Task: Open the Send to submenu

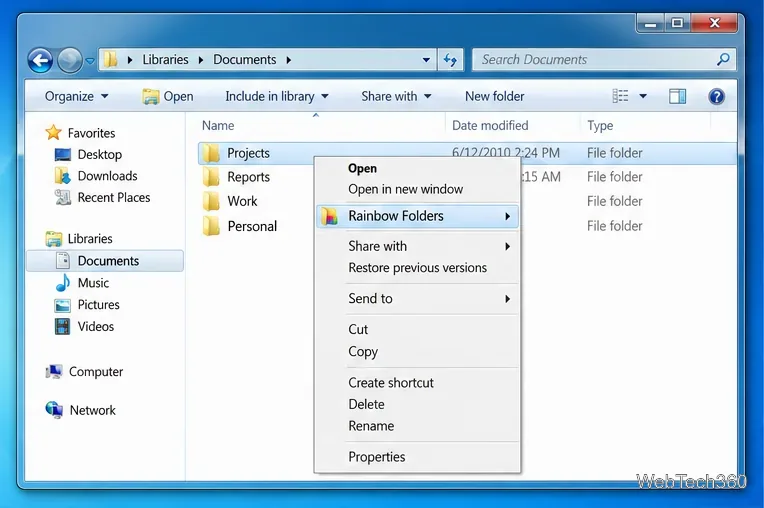Action: click(417, 298)
